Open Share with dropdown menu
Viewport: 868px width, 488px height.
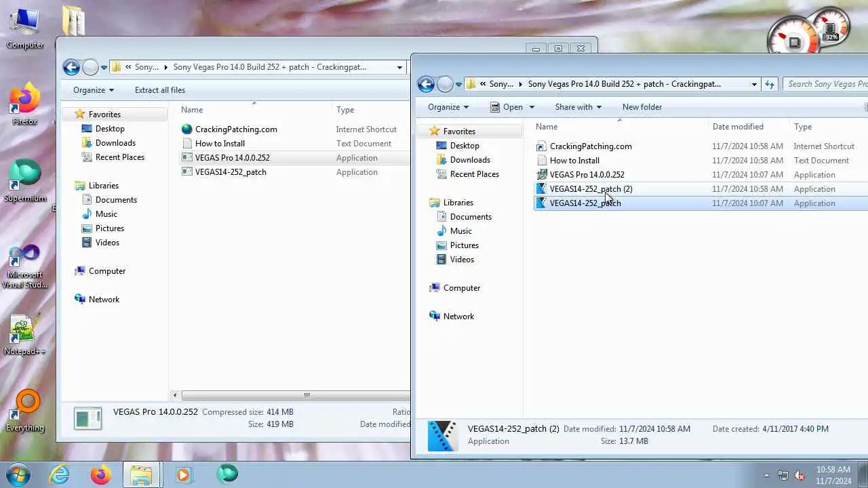(x=578, y=107)
